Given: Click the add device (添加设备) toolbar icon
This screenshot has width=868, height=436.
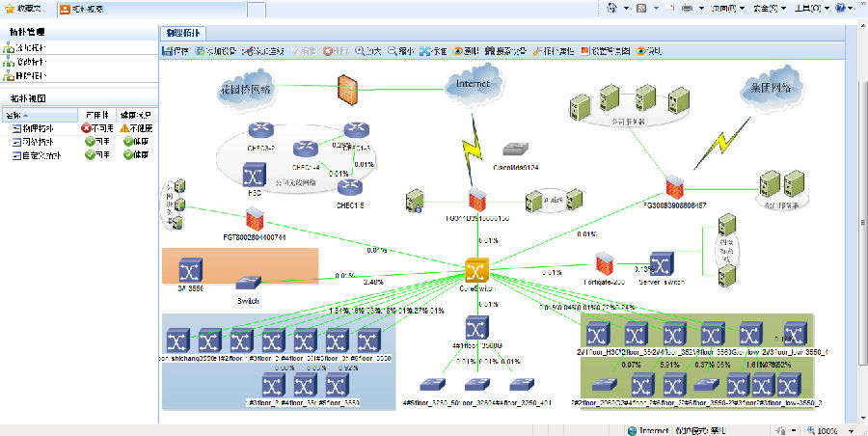Looking at the screenshot, I should 201,51.
